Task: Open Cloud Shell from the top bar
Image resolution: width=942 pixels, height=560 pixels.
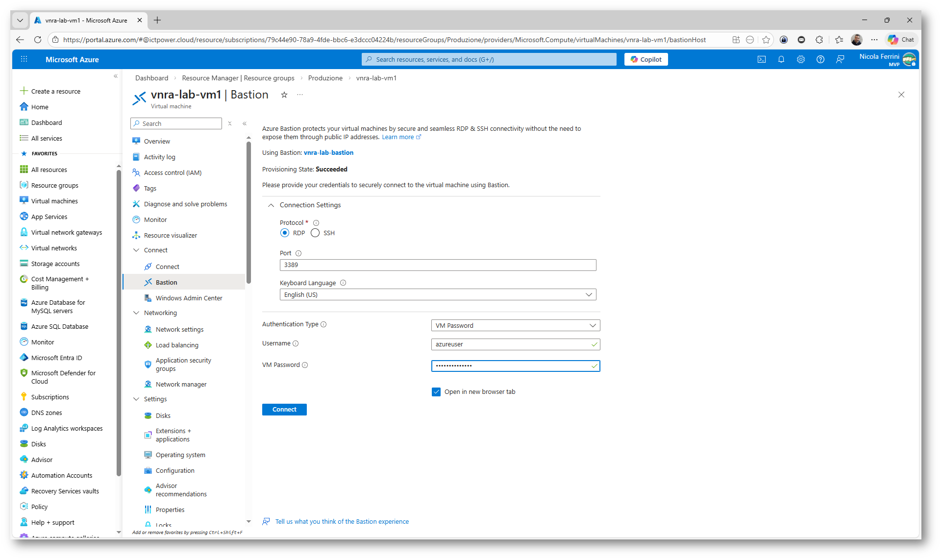Action: point(762,59)
